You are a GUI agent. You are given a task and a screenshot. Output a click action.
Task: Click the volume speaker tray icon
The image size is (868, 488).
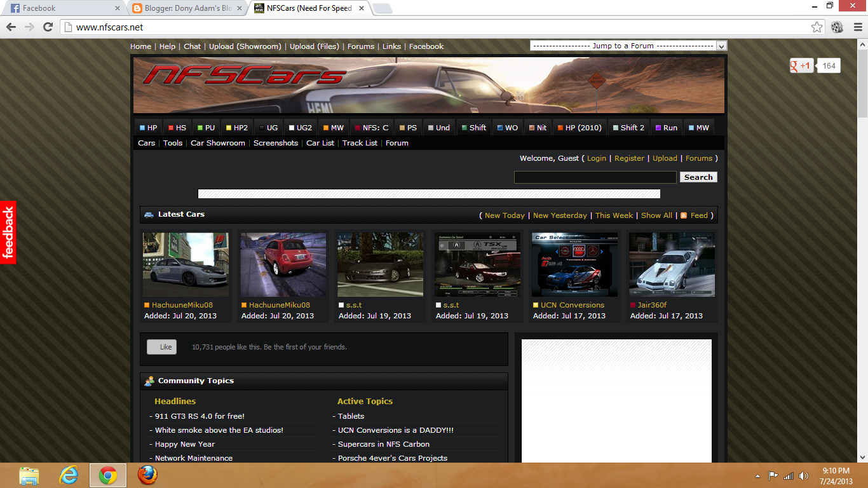click(804, 476)
